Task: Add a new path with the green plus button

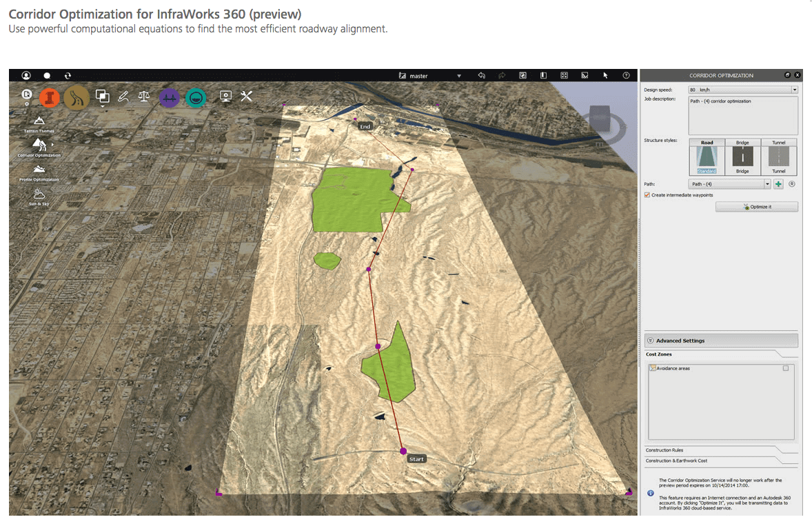Action: [x=778, y=184]
